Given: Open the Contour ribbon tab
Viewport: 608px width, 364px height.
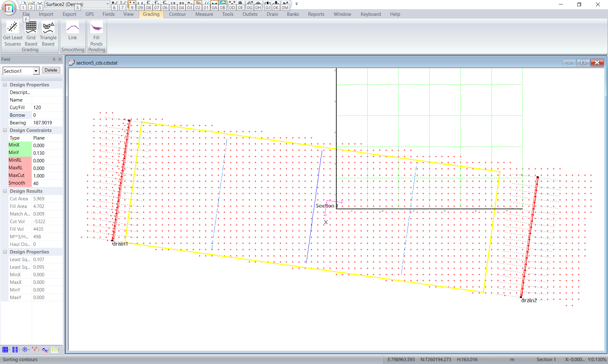Looking at the screenshot, I should pos(177,14).
